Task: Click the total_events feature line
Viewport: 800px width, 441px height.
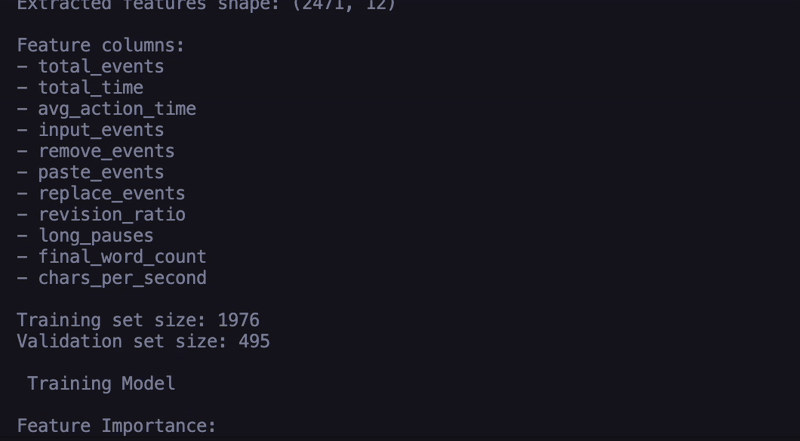Action: (101, 67)
